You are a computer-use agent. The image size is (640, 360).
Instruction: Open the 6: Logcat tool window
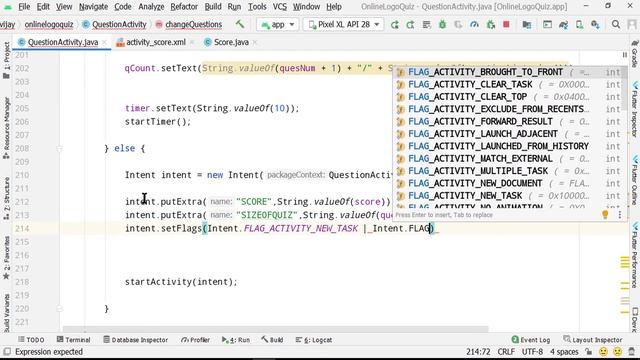pyautogui.click(x=313, y=340)
